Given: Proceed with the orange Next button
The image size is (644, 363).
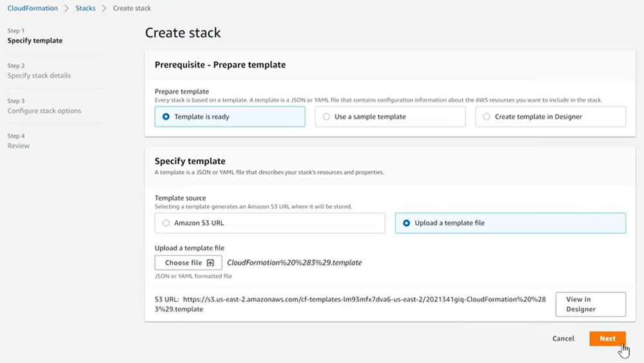Looking at the screenshot, I should tap(607, 338).
